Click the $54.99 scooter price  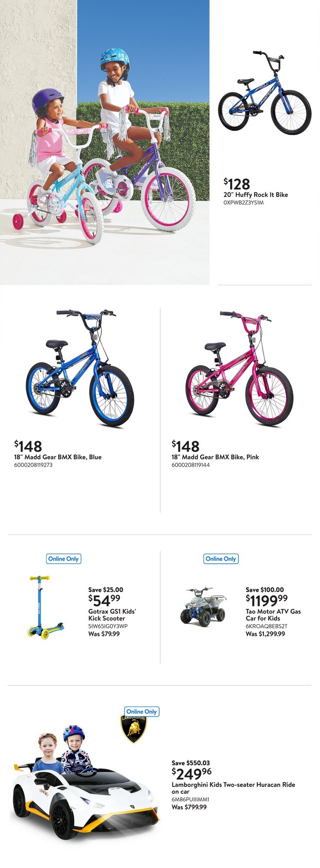[104, 600]
